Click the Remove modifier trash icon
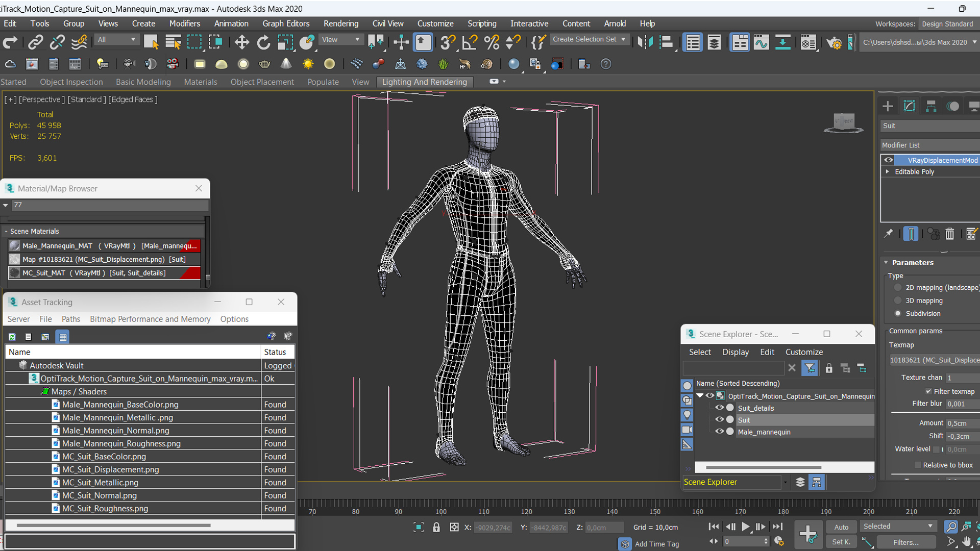The width and height of the screenshot is (980, 551). [949, 234]
